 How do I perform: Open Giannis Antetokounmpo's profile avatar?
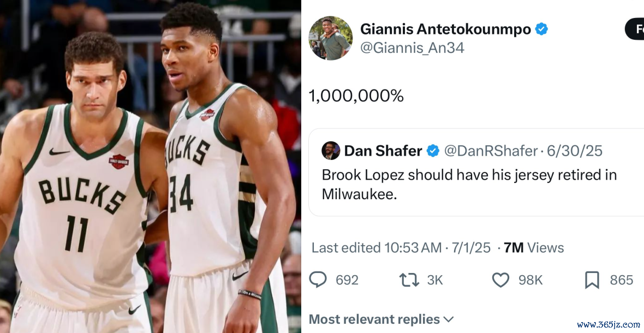pos(330,38)
